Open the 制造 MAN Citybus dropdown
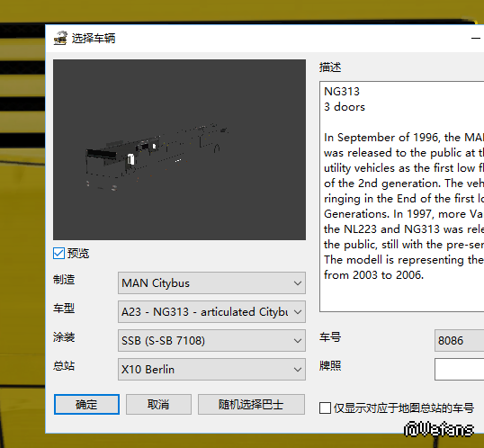Image resolution: width=484 pixels, height=448 pixels. coord(211,282)
